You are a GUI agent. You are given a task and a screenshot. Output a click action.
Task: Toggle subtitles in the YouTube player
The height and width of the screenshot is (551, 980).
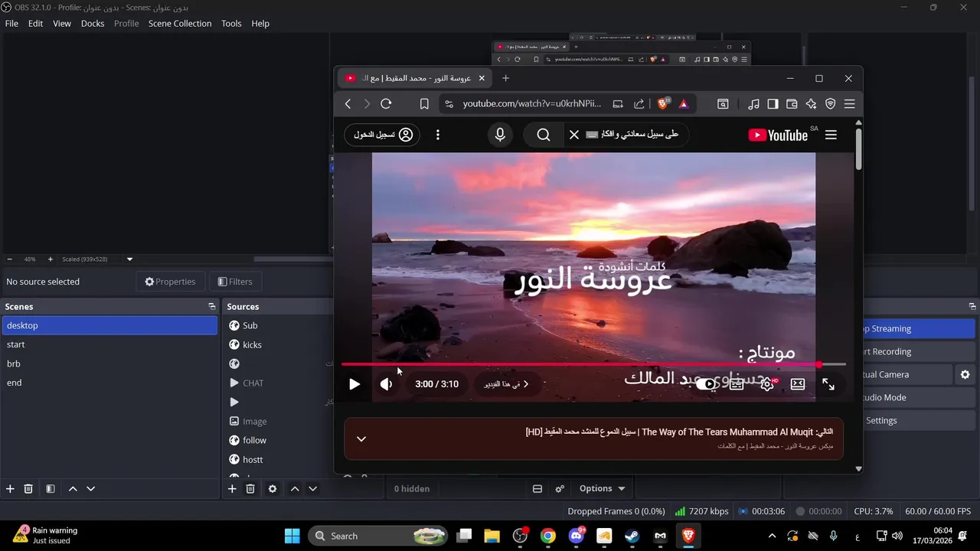click(737, 384)
